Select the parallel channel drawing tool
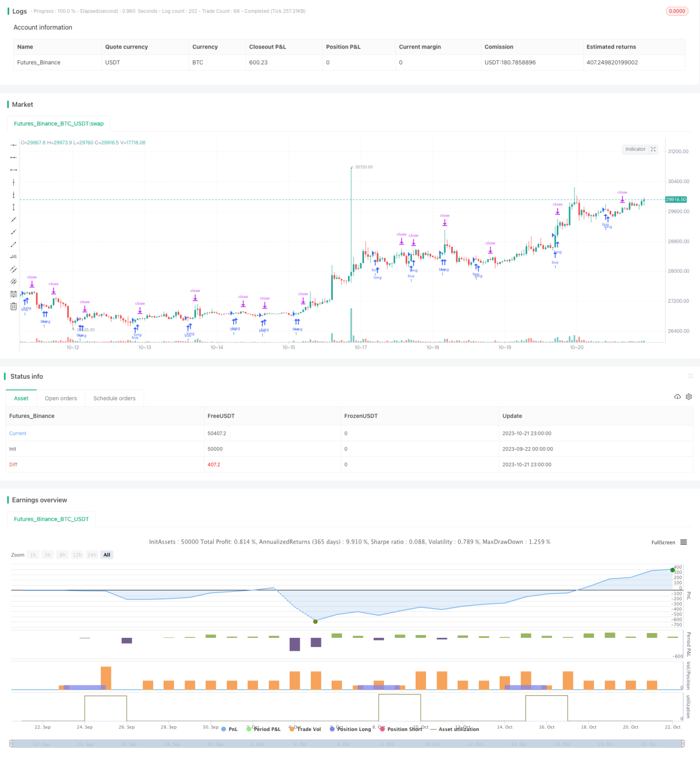Screen dimensions: 700x759 (13, 269)
